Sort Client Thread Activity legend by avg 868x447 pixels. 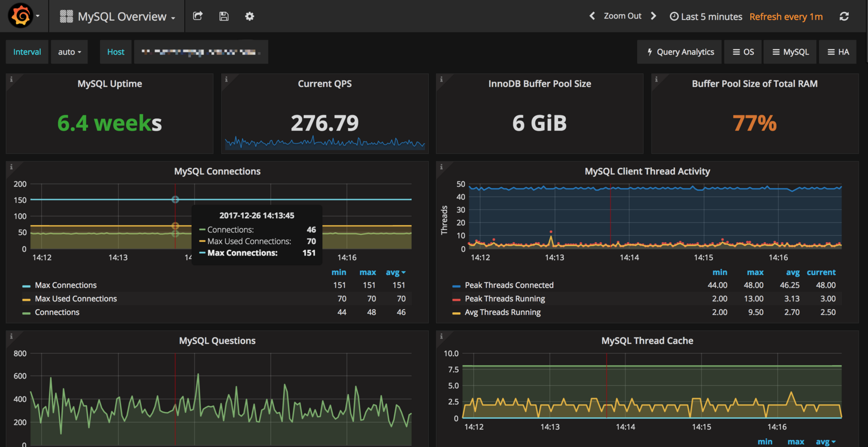tap(793, 273)
